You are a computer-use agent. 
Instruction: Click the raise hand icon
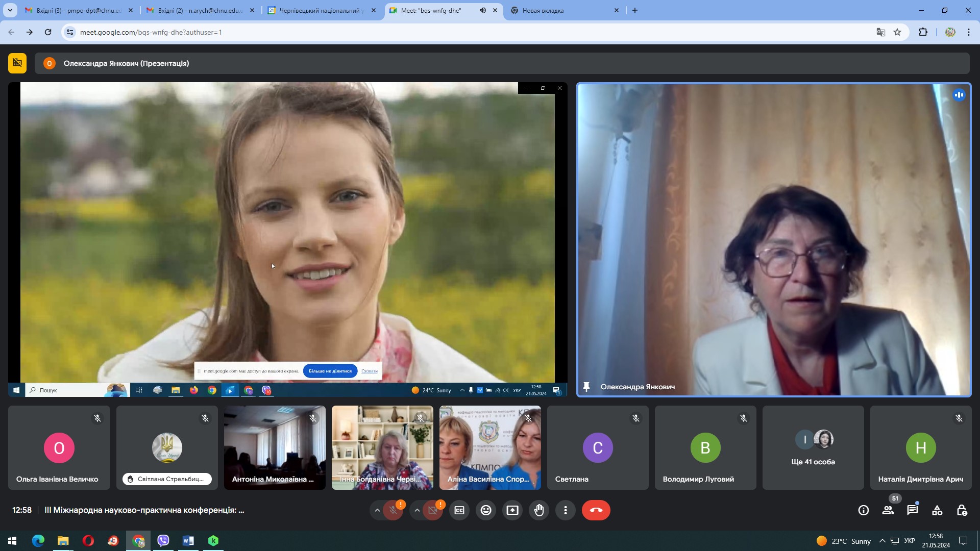coord(539,510)
